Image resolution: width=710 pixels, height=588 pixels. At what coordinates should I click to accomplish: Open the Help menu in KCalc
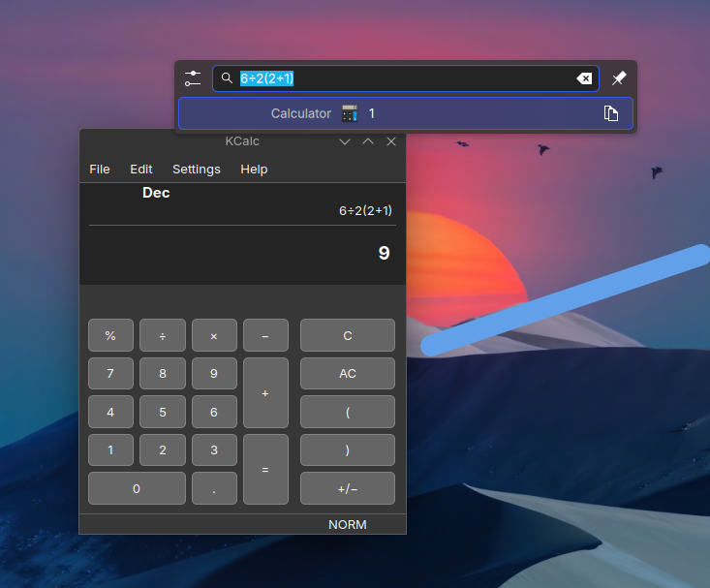[254, 169]
